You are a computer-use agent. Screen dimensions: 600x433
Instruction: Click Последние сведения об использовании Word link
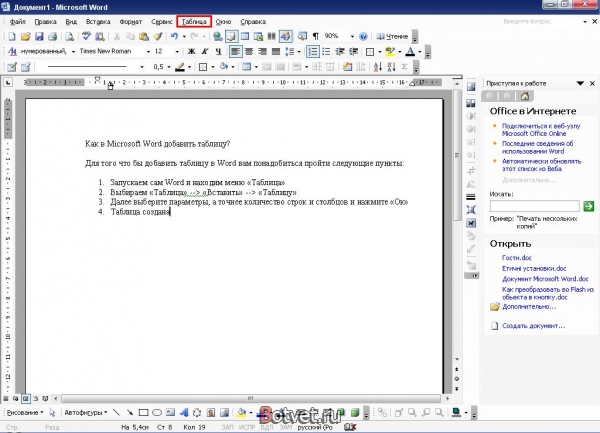pos(537,147)
